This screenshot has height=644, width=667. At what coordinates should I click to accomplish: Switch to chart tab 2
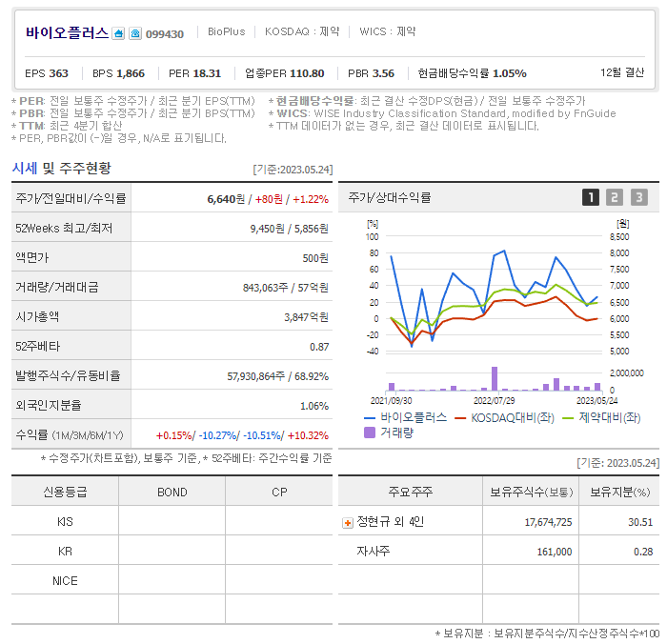click(615, 197)
